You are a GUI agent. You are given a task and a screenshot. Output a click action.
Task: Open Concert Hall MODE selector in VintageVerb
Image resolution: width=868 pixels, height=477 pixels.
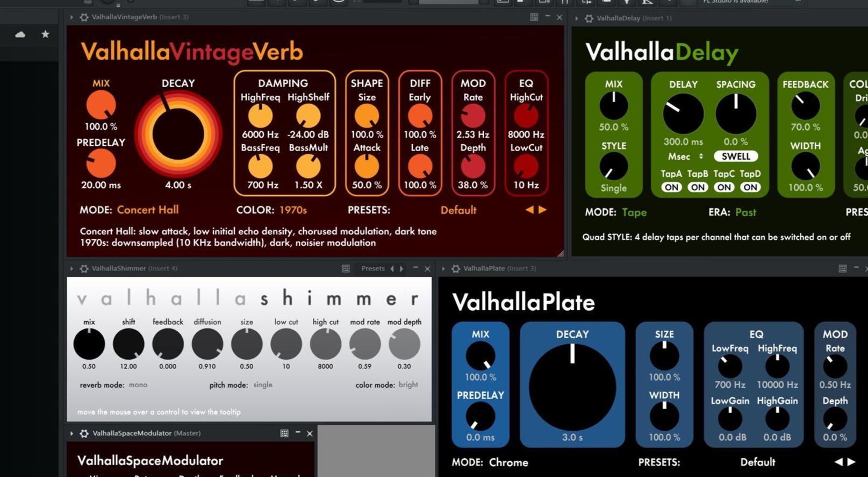click(148, 210)
